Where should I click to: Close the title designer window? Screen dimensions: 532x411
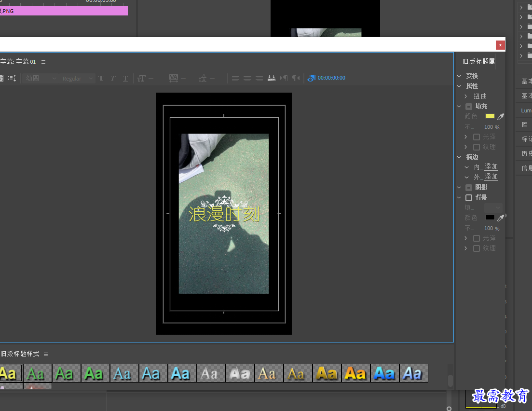coord(500,45)
